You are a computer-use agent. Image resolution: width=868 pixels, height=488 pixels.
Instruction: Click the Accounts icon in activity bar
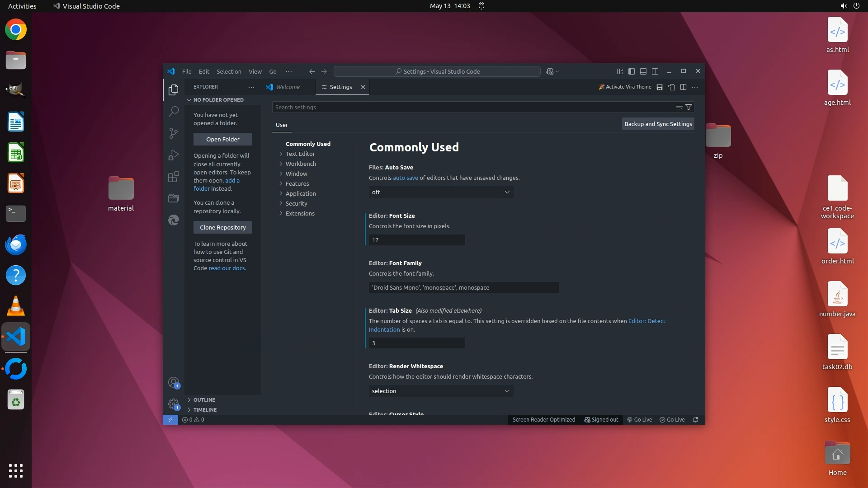point(174,383)
